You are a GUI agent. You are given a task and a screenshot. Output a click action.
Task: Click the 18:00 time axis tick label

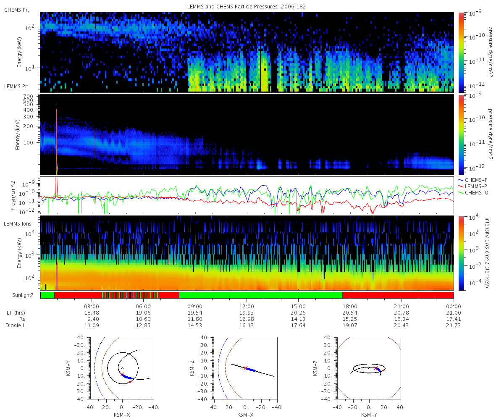point(350,306)
